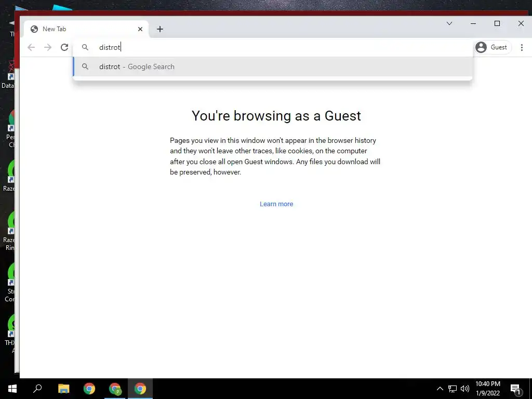Click the search icon in address bar
This screenshot has width=532, height=399.
[x=85, y=47]
